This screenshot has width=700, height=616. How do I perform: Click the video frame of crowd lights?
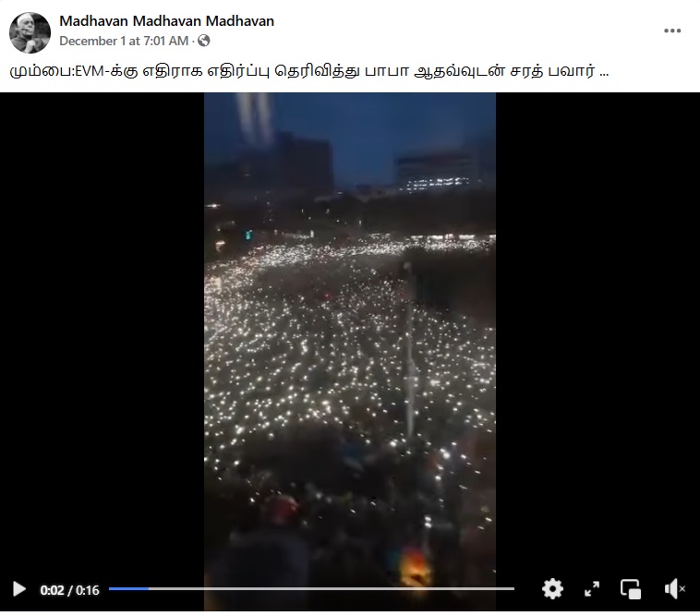350,339
